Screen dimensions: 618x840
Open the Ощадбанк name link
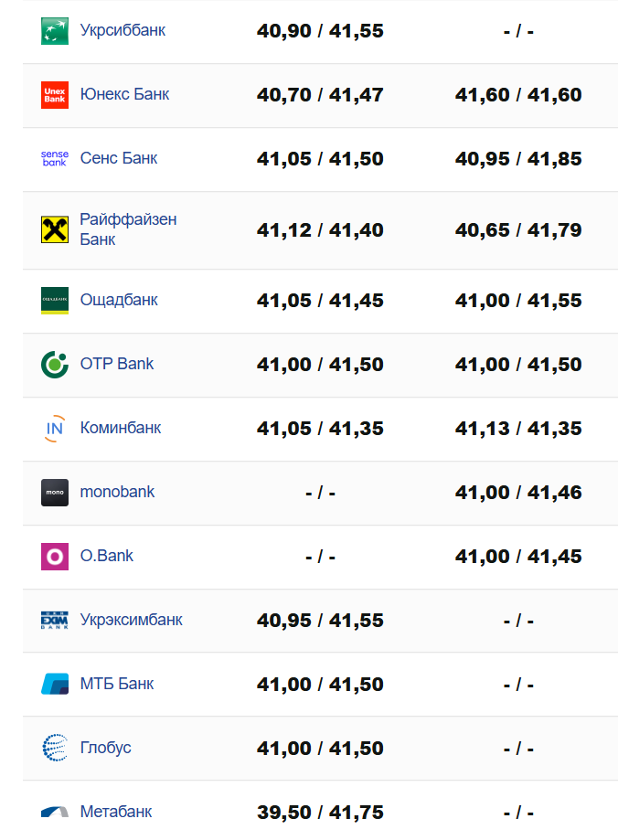pos(119,300)
